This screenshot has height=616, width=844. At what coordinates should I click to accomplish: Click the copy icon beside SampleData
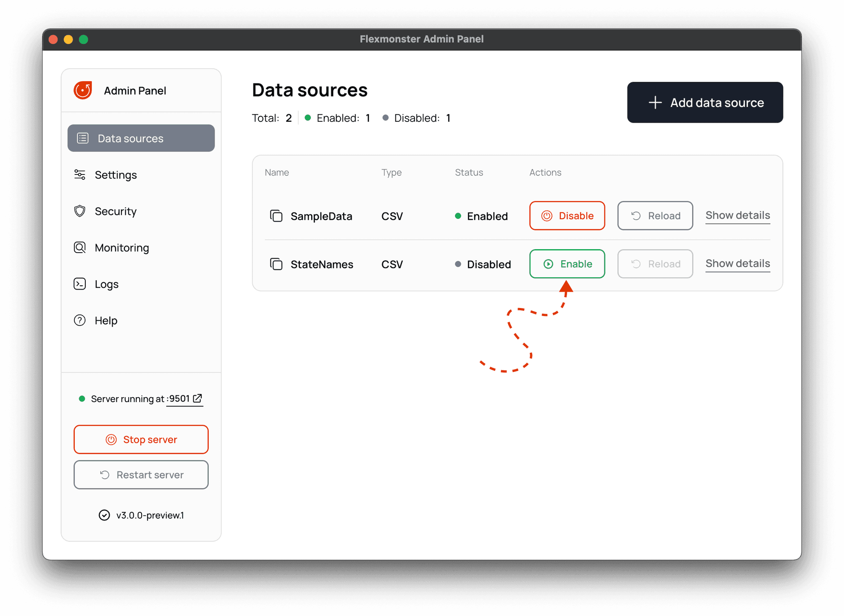276,216
